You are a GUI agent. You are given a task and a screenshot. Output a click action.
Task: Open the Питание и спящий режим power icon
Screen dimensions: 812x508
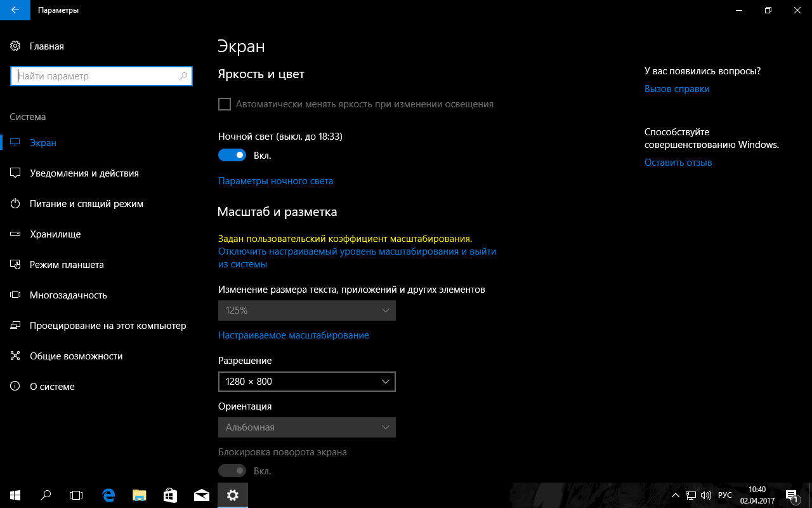pos(15,204)
